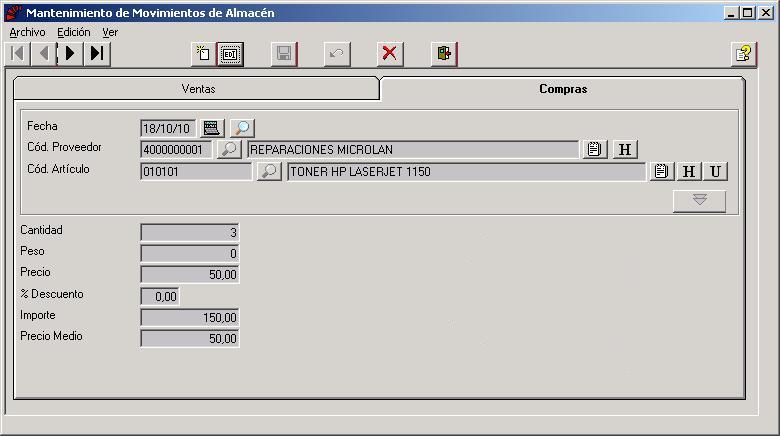Click the Fecha field 18/10/10
780x436 pixels.
pyautogui.click(x=168, y=128)
